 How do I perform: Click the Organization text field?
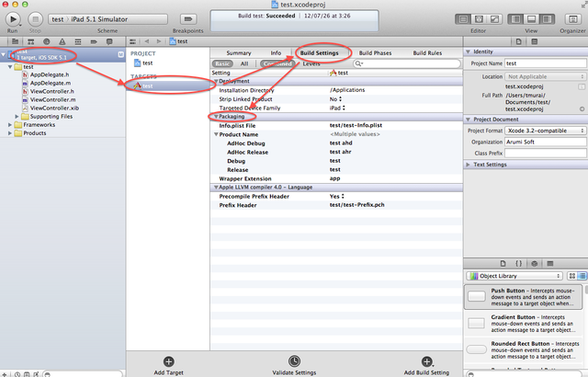tap(545, 142)
